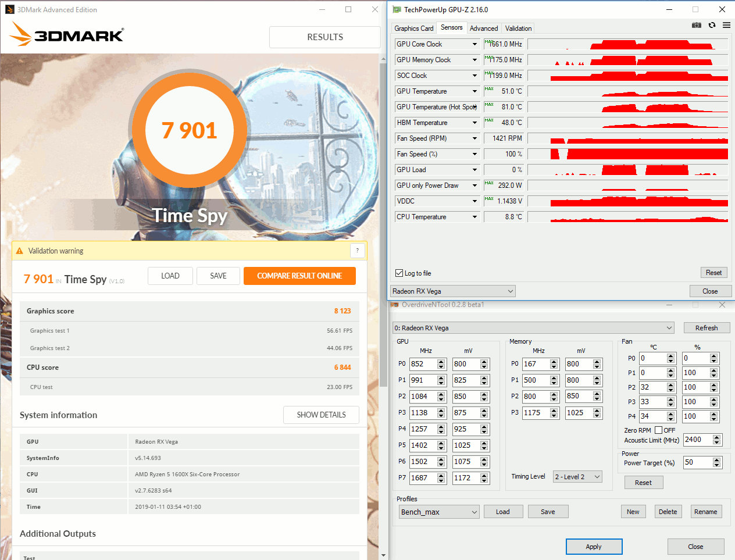Click the Fan Speed (%) sensor graph

628,154
